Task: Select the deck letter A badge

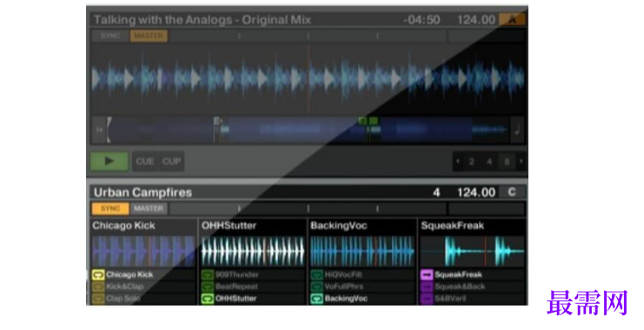Action: tap(512, 20)
